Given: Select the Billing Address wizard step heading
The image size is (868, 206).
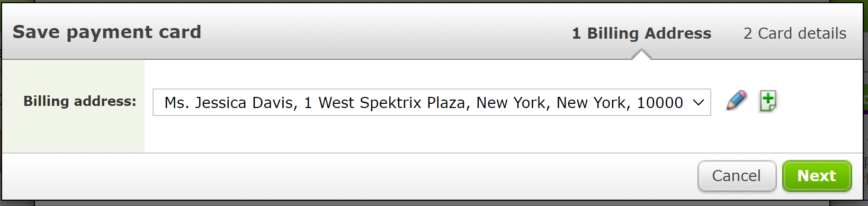Looking at the screenshot, I should (641, 33).
